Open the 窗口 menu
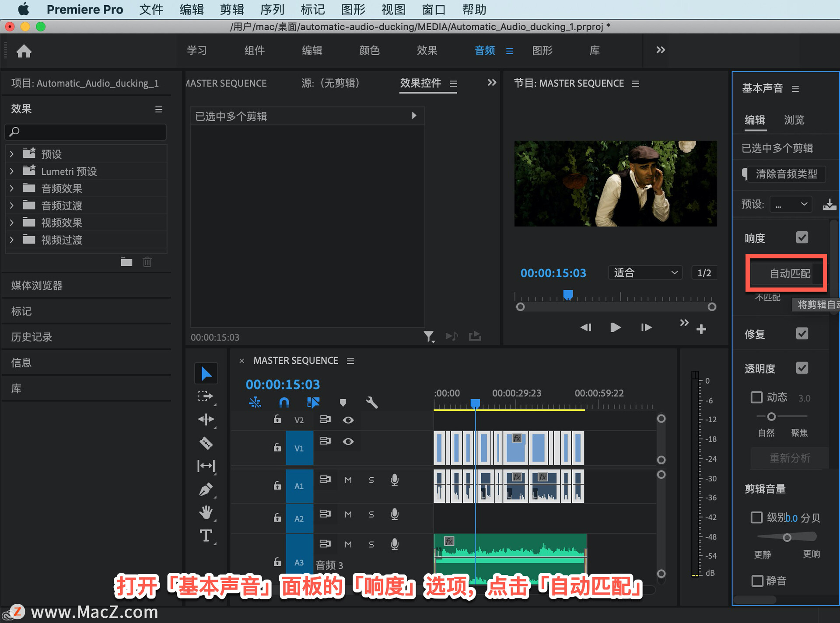The image size is (840, 623). tap(434, 9)
